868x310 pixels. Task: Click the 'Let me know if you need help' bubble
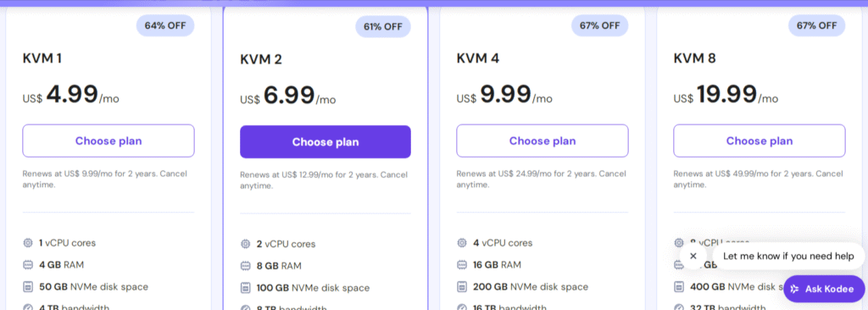coord(789,257)
